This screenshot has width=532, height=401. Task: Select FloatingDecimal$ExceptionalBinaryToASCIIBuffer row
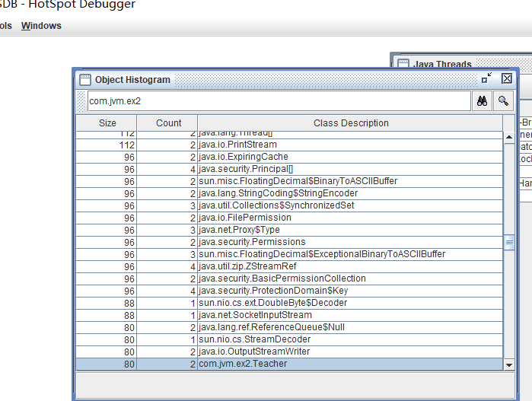click(x=289, y=255)
